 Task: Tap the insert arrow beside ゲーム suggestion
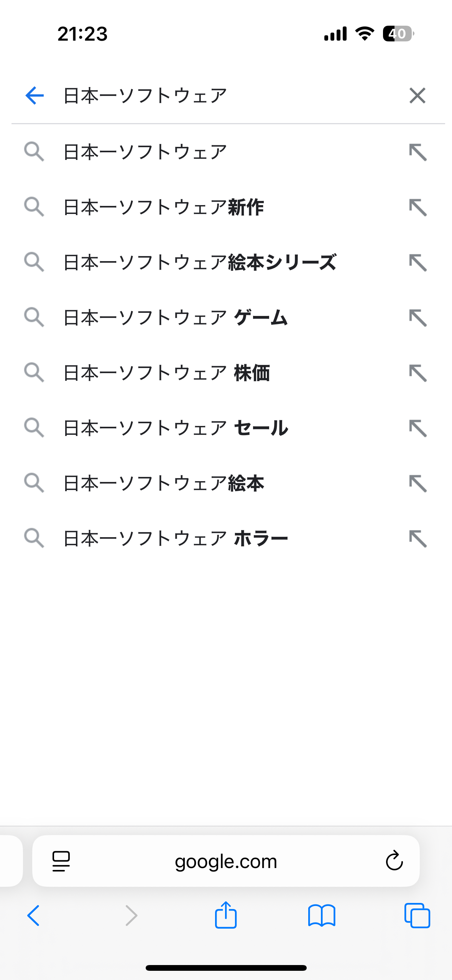[x=417, y=318]
